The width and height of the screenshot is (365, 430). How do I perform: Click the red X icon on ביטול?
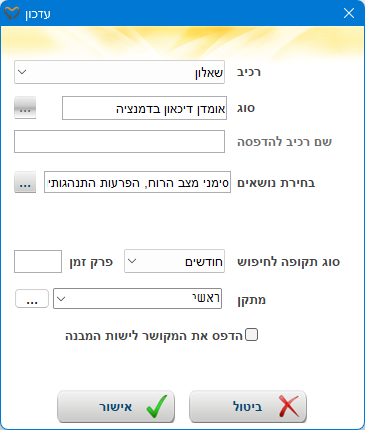(x=289, y=406)
